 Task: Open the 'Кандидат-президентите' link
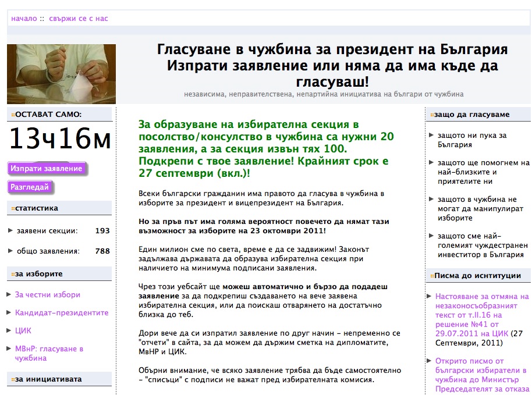click(62, 312)
